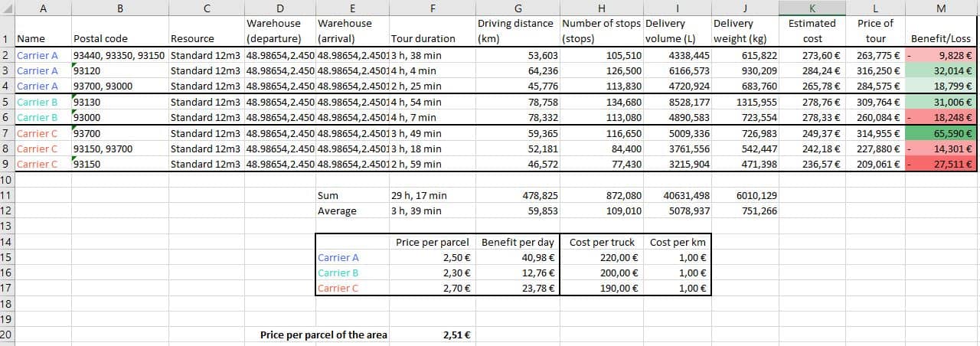Select column A header

pos(42,8)
